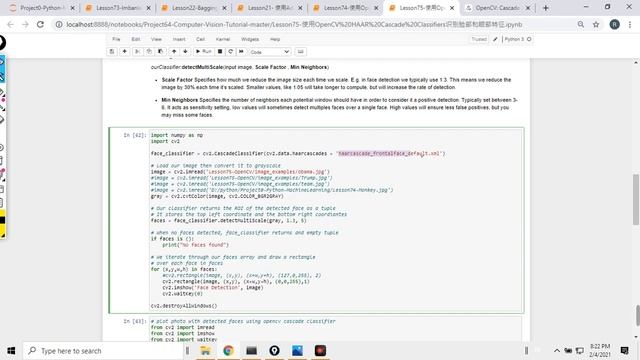Insert a cell below using the plus icon
The height and width of the screenshot is (360, 640).
[x=124, y=51]
